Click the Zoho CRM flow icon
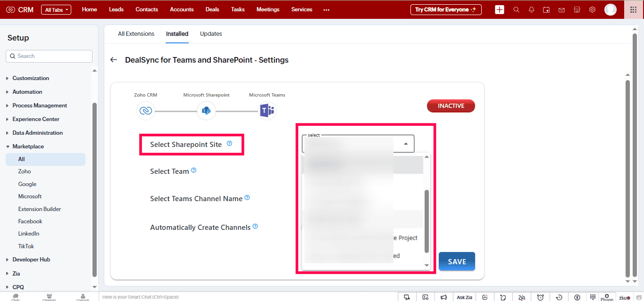This screenshot has width=644, height=301. pos(145,111)
